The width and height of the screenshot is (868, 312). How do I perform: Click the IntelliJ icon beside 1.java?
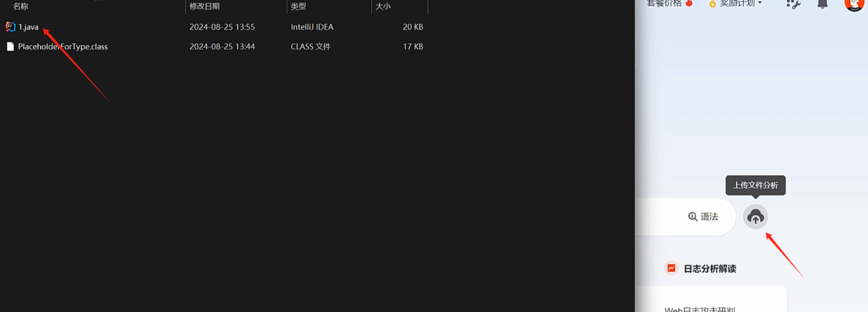pos(10,27)
